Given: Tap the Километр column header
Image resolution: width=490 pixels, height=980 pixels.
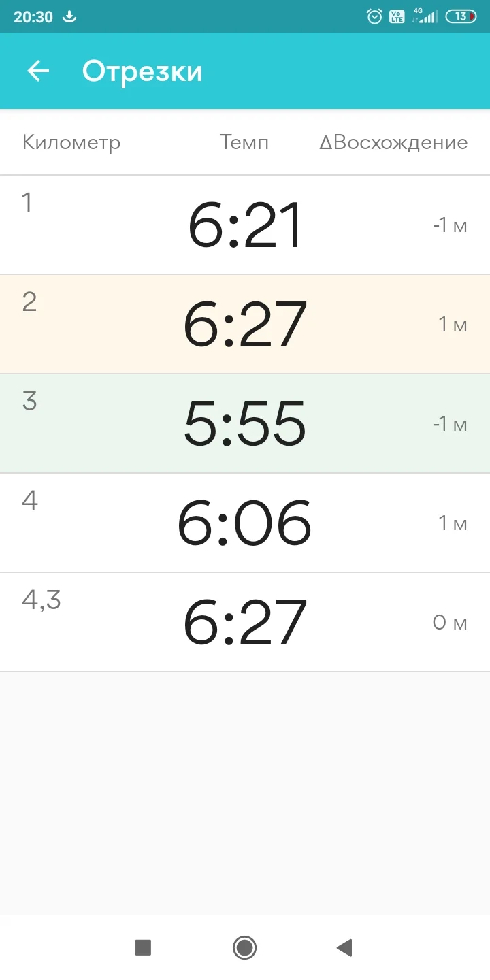Looking at the screenshot, I should 71,142.
